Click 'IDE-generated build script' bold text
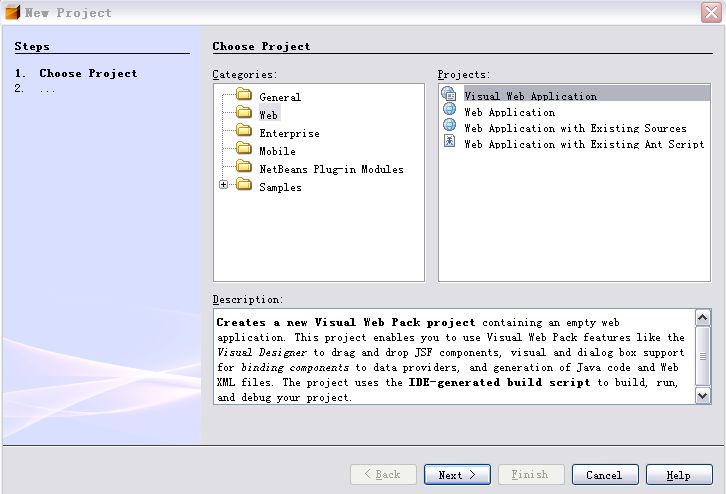This screenshot has width=726, height=494. (x=500, y=382)
